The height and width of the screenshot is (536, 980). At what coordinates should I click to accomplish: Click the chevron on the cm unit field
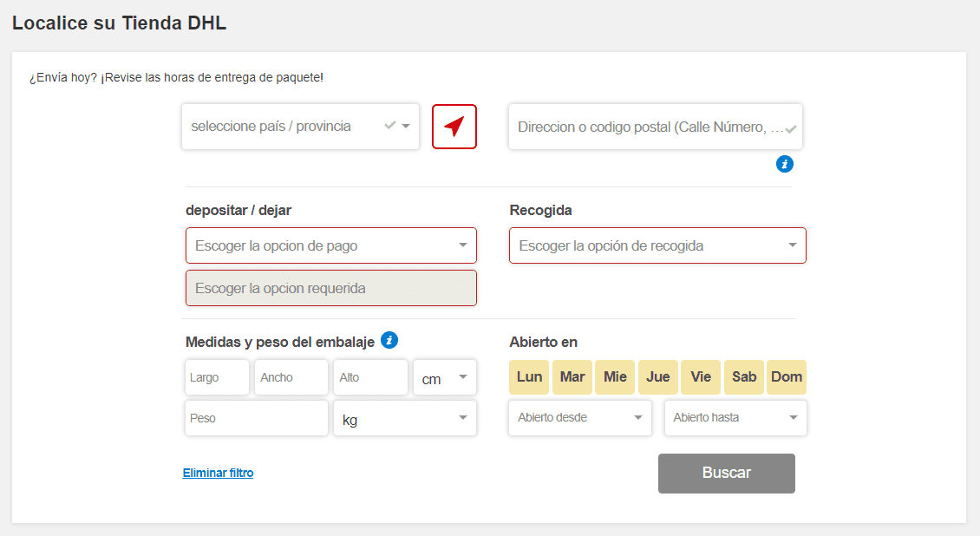tap(462, 376)
